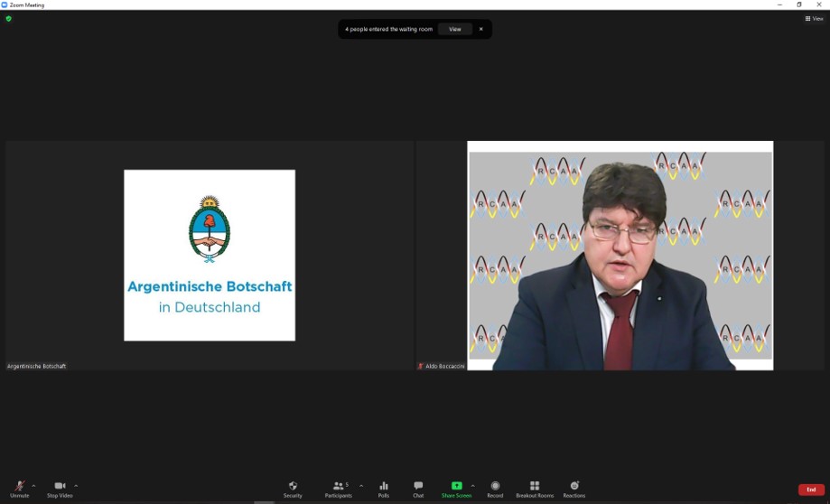Image resolution: width=830 pixels, height=504 pixels.
Task: Open Breakout Rooms
Action: 535,490
